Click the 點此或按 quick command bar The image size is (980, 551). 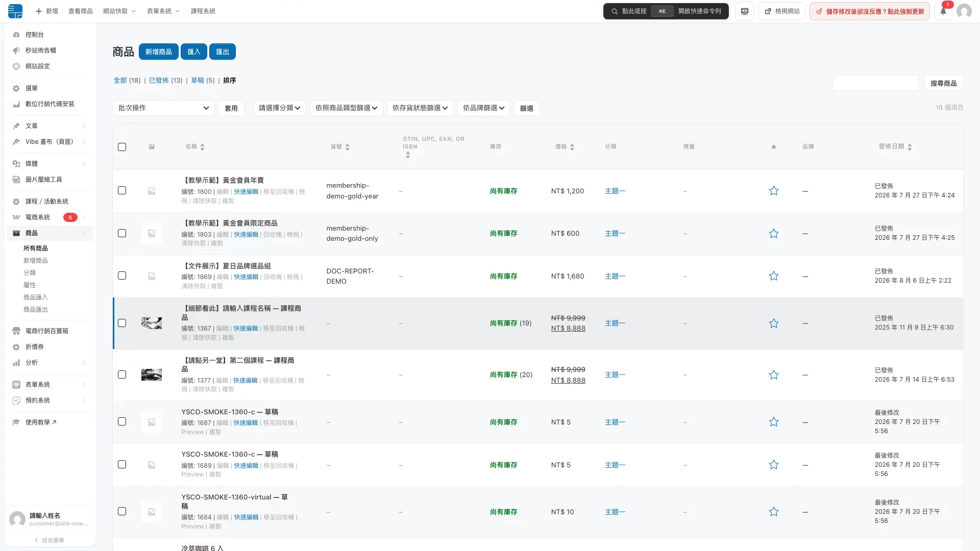[666, 11]
